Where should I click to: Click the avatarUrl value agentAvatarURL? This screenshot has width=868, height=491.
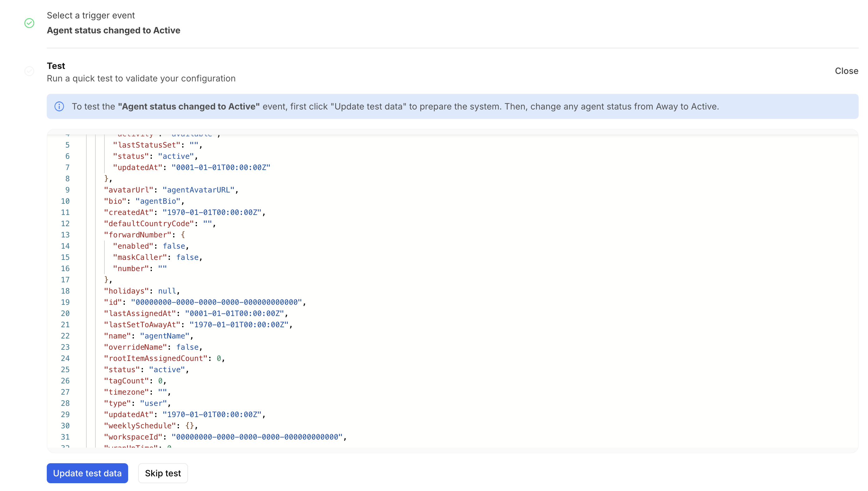[x=199, y=190]
